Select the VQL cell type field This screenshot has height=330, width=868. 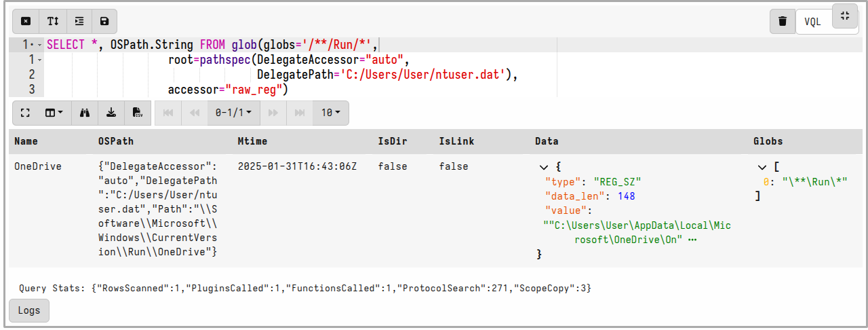click(x=813, y=22)
